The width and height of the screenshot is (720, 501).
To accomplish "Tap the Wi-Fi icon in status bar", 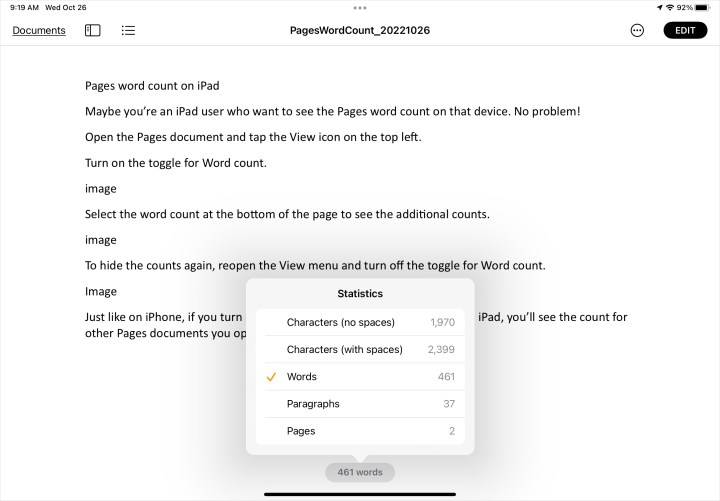I will tap(670, 7).
